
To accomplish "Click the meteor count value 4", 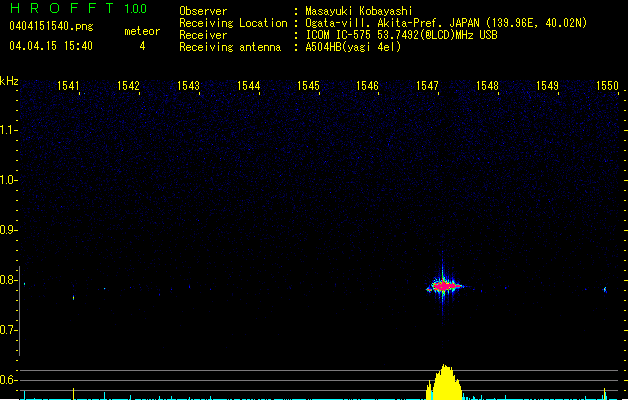I will tap(141, 46).
